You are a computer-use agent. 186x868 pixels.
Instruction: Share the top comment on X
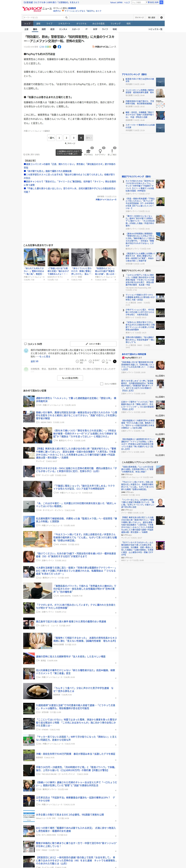[114, 361]
